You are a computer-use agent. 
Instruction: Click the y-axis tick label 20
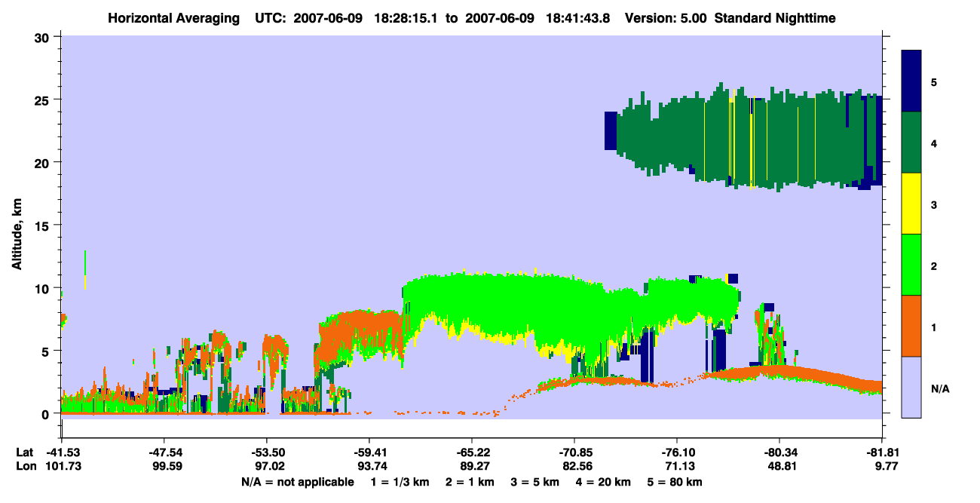(44, 162)
